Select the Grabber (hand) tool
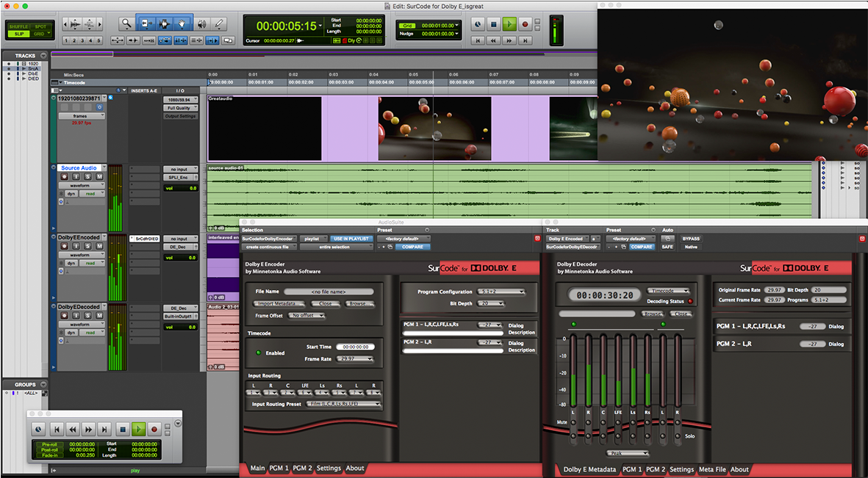This screenshot has height=478, width=868. 182,24
